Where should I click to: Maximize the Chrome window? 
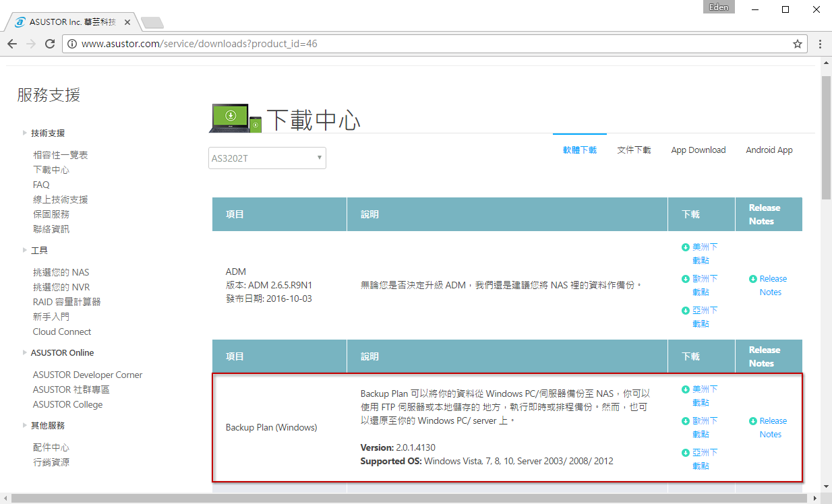(x=785, y=9)
